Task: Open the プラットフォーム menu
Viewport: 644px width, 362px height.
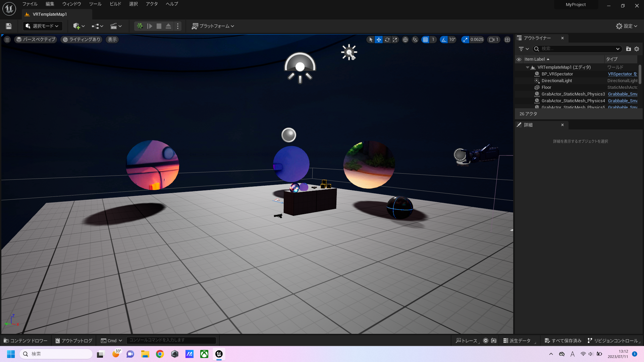Action: pos(213,26)
